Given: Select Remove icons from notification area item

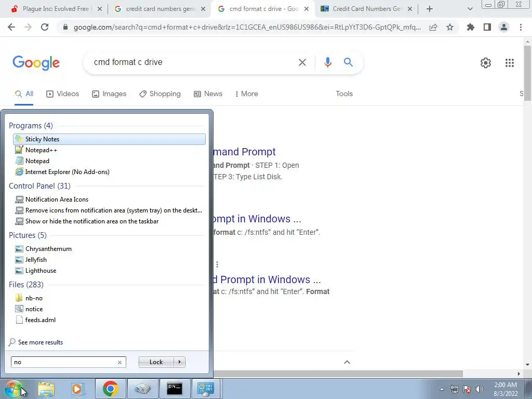Looking at the screenshot, I should coord(113,210).
